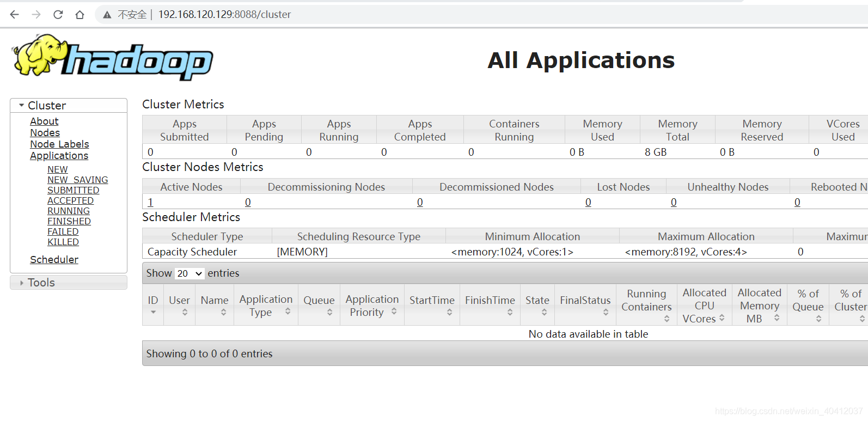This screenshot has width=868, height=421.
Task: Expand the Tools sidebar section
Action: pos(69,283)
